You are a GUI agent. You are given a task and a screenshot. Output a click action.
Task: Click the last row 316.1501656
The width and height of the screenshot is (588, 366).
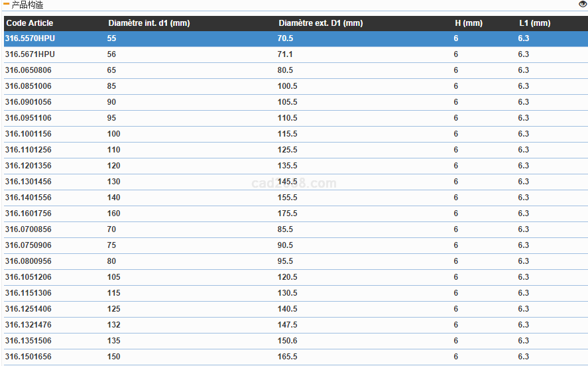[28, 357]
